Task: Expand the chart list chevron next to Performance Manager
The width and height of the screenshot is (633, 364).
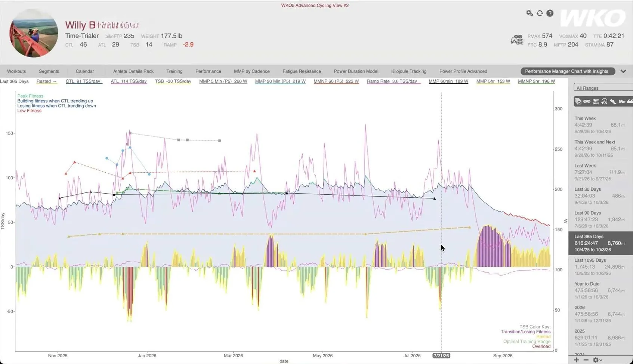Action: (623, 71)
